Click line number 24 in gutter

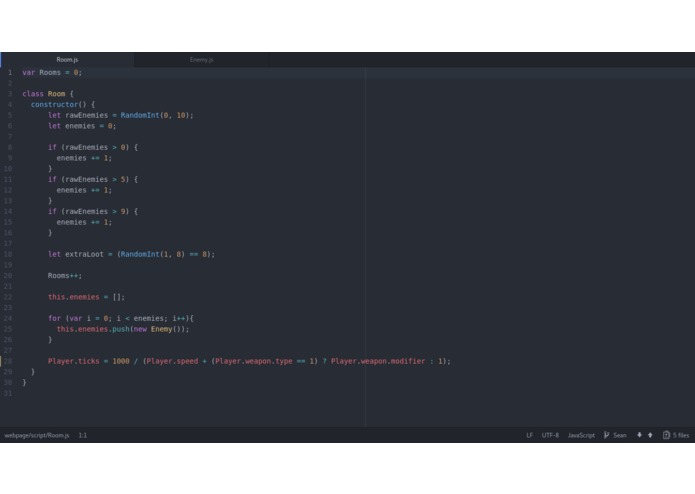point(8,318)
